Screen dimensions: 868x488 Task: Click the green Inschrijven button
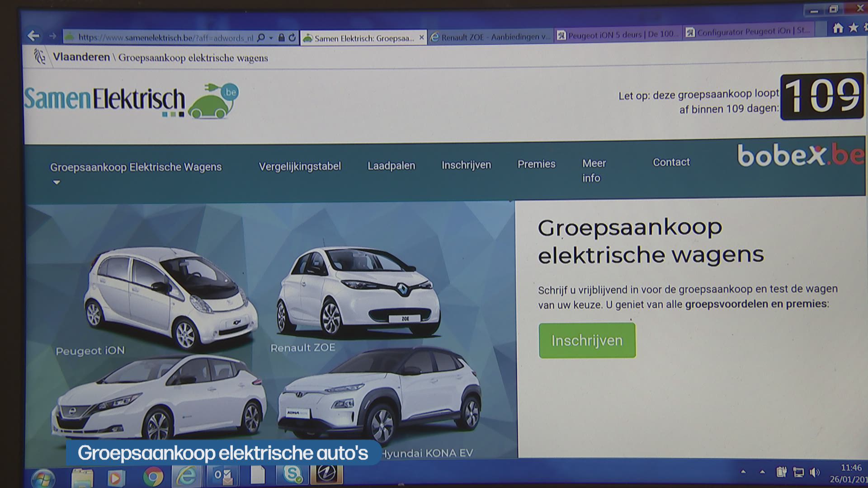(x=587, y=340)
